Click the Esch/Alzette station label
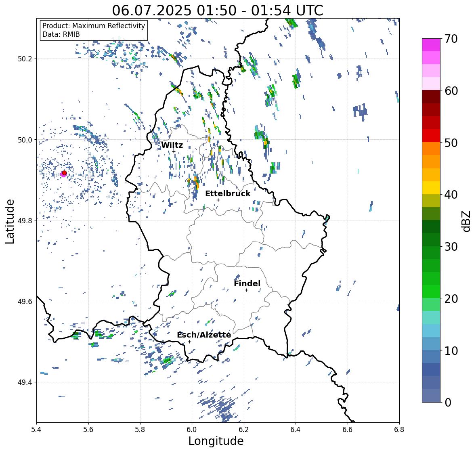 204,335
